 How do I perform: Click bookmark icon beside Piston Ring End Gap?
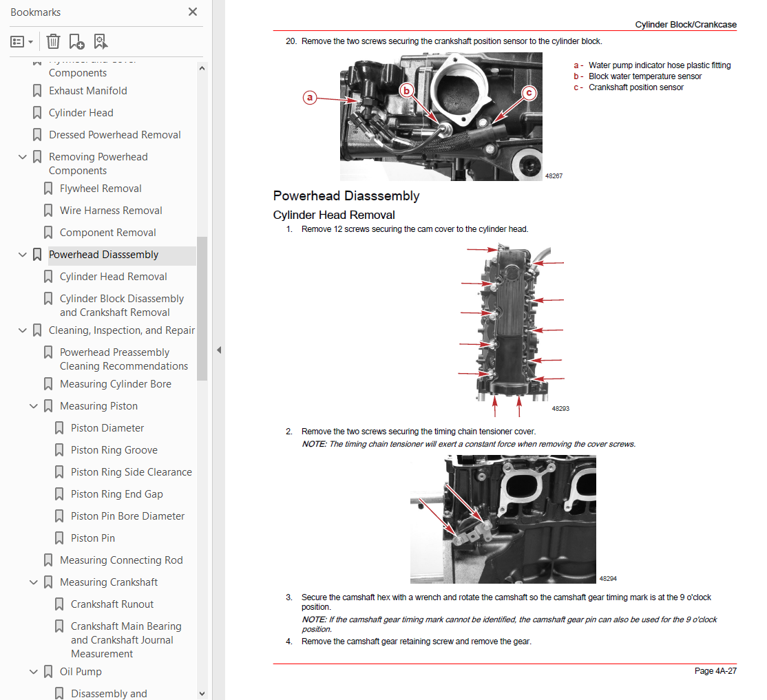pos(59,494)
